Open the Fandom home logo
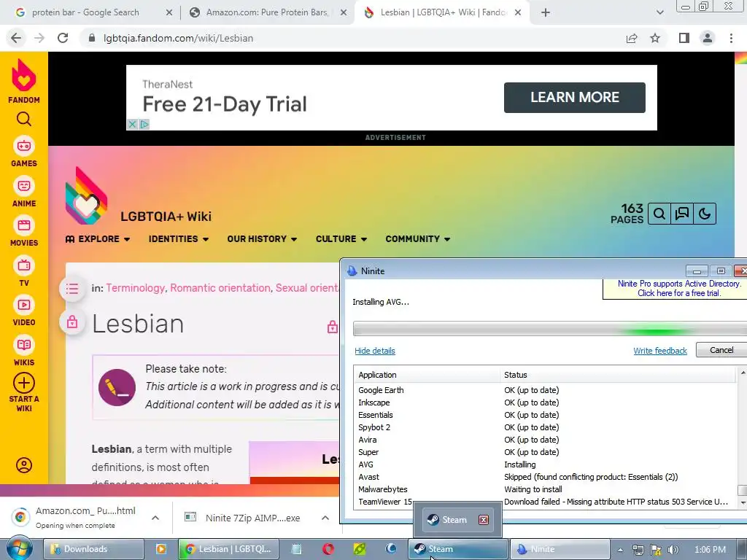This screenshot has width=747, height=560. click(x=24, y=81)
